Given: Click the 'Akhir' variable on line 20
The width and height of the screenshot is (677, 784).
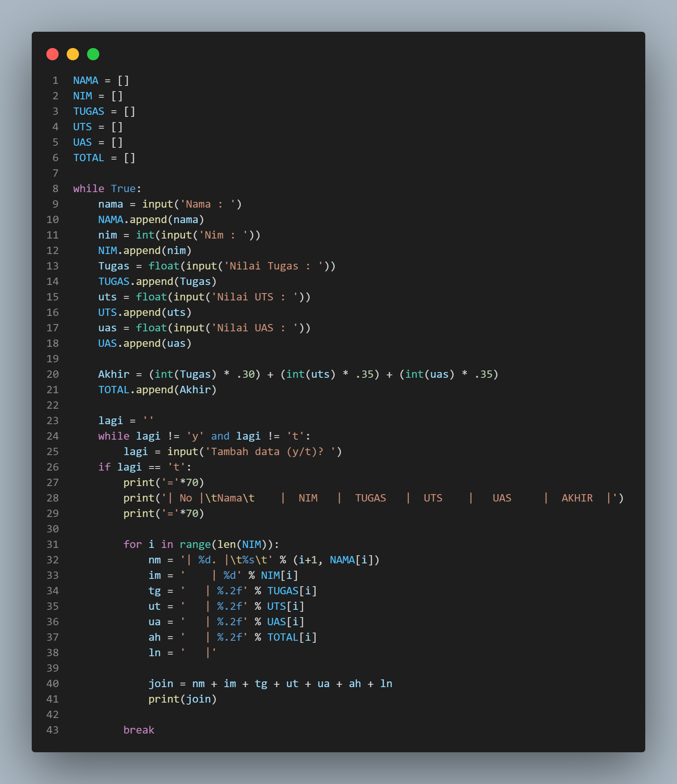Looking at the screenshot, I should tap(114, 374).
